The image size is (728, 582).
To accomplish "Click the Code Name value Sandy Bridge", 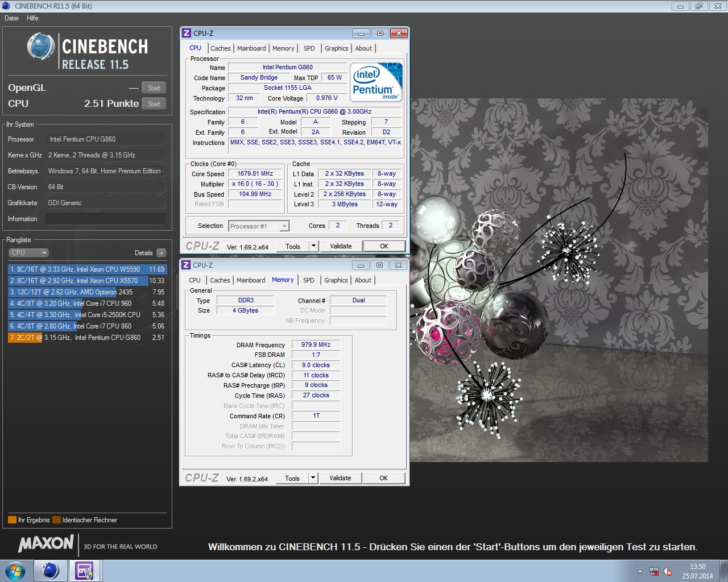I will click(x=259, y=77).
